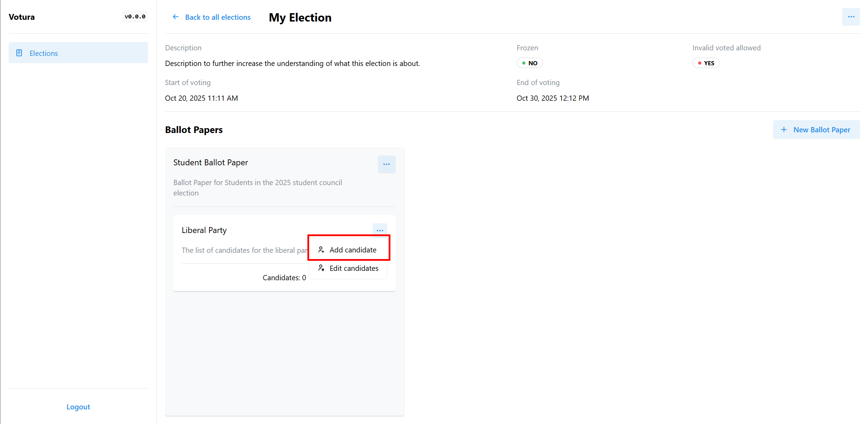Click the Votura app title
This screenshot has width=868, height=424.
[x=22, y=17]
